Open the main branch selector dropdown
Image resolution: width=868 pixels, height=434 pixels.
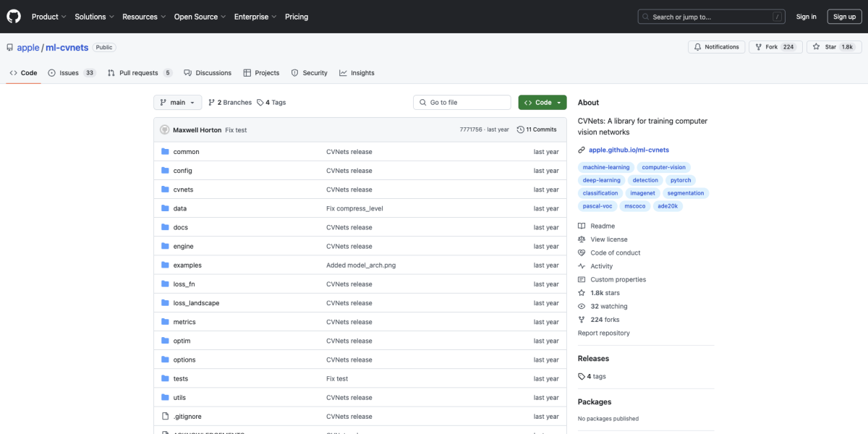177,103
